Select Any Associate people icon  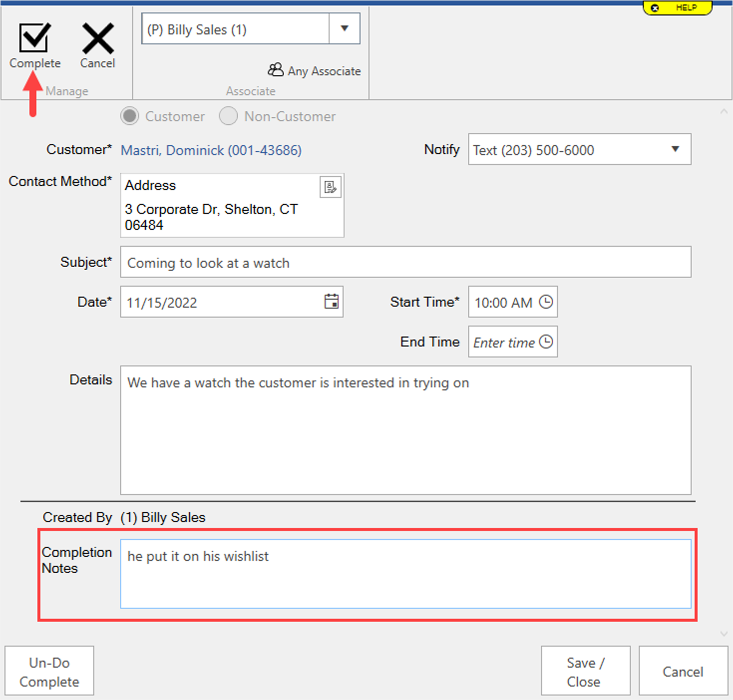click(275, 70)
